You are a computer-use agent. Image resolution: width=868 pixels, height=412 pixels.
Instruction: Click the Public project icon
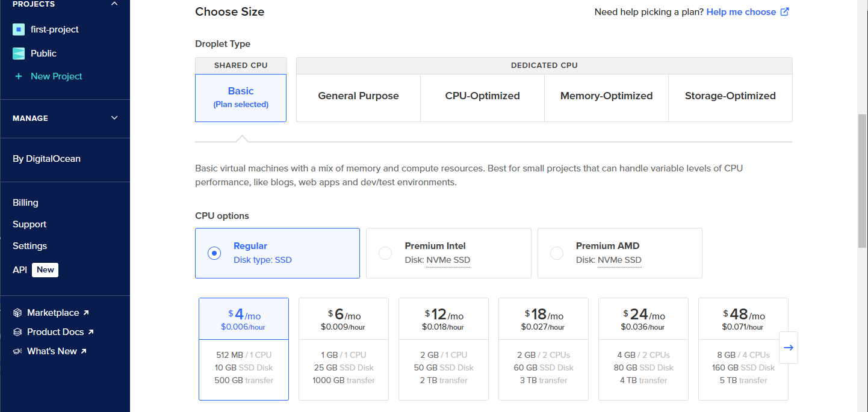tap(19, 54)
